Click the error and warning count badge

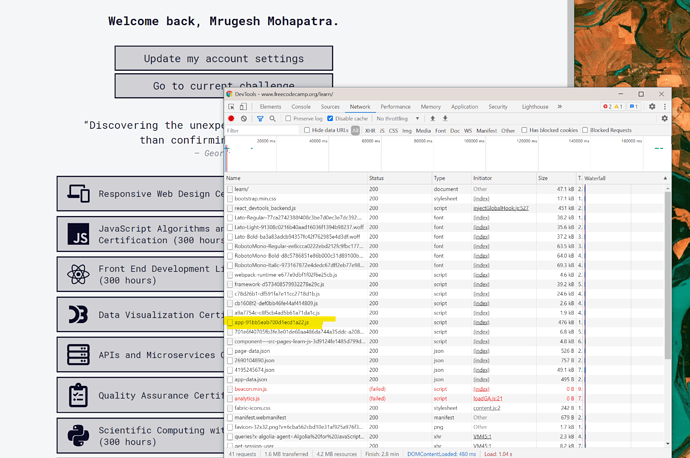coord(613,106)
